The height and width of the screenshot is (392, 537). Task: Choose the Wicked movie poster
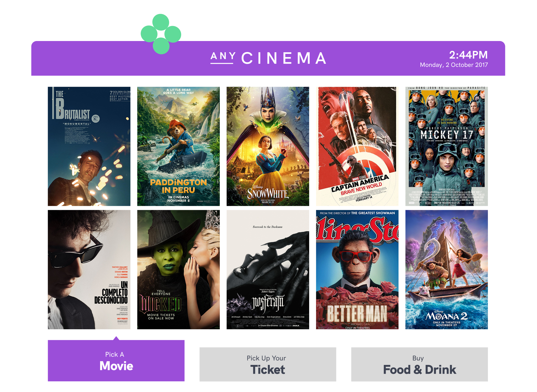coord(178,269)
